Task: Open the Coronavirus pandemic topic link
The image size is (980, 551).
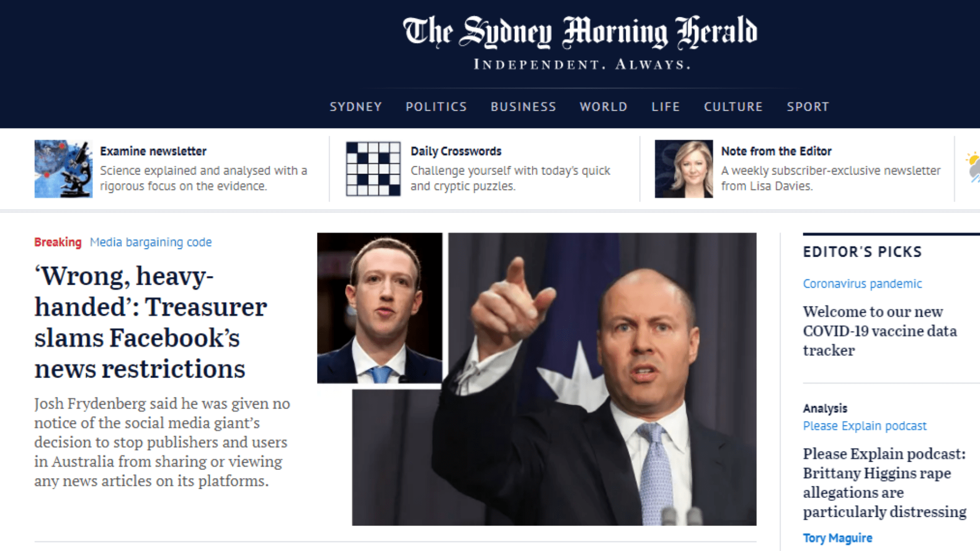Action: click(x=863, y=284)
